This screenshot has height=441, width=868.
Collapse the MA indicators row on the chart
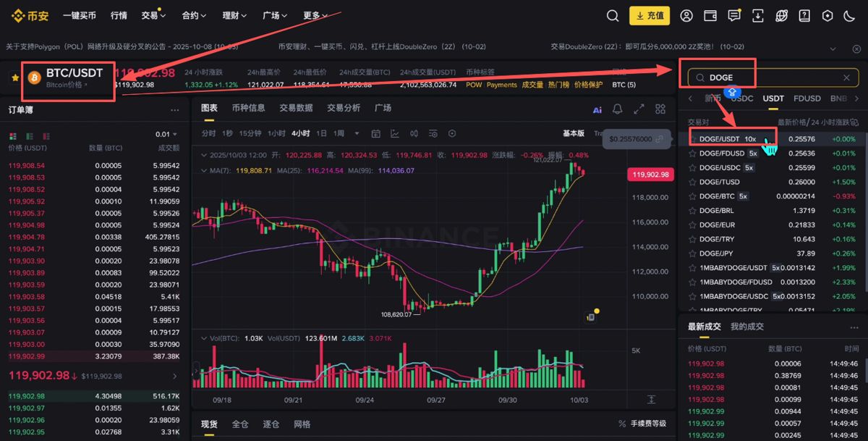pyautogui.click(x=205, y=169)
